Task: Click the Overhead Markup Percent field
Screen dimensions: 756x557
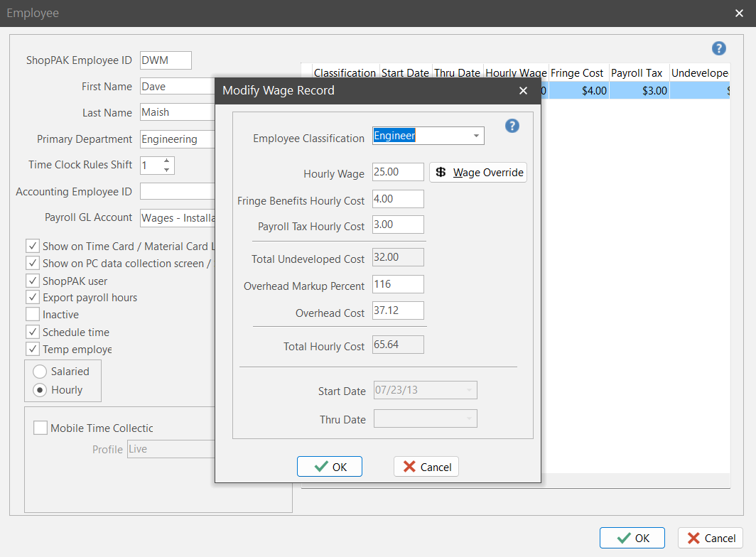Action: pos(398,285)
